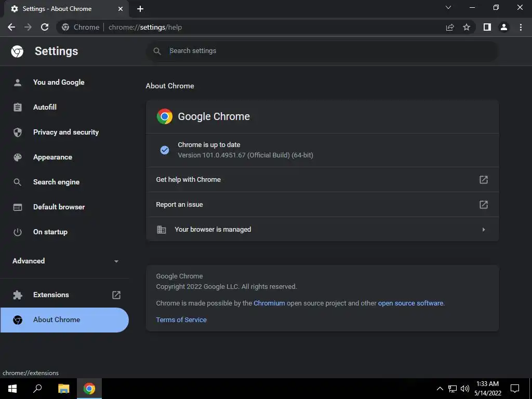Open Report an issue
Screen dimensions: 532x399
tap(322, 205)
